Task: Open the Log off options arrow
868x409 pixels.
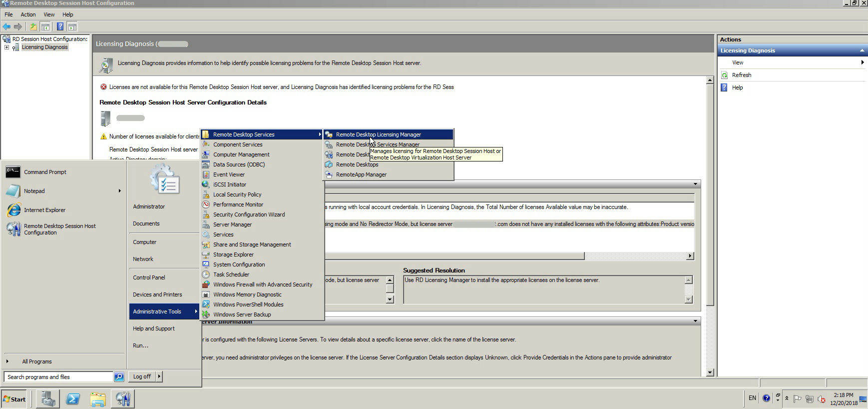Action: click(x=159, y=376)
